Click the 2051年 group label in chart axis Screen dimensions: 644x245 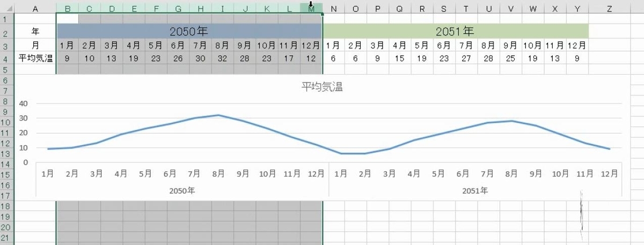(475, 190)
